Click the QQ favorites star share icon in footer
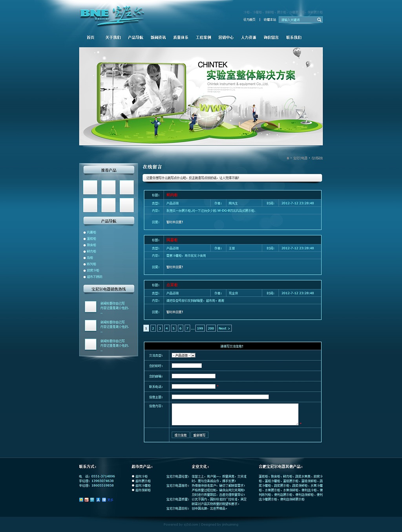402x532 pixels. (81, 500)
